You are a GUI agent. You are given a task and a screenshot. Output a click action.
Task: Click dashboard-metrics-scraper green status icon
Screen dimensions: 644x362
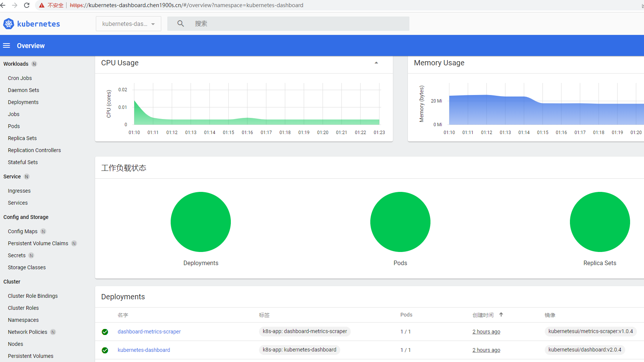coord(105,332)
